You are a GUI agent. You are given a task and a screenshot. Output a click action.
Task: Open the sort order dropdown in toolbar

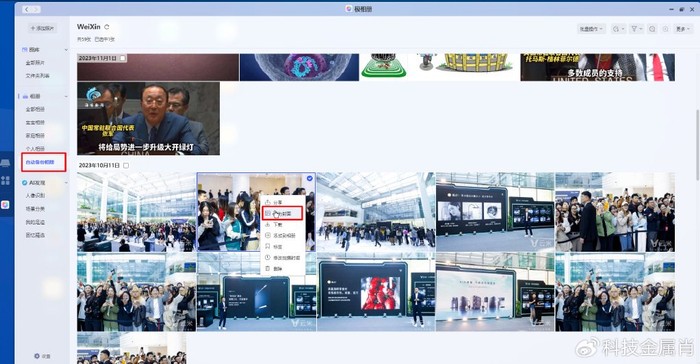point(618,29)
